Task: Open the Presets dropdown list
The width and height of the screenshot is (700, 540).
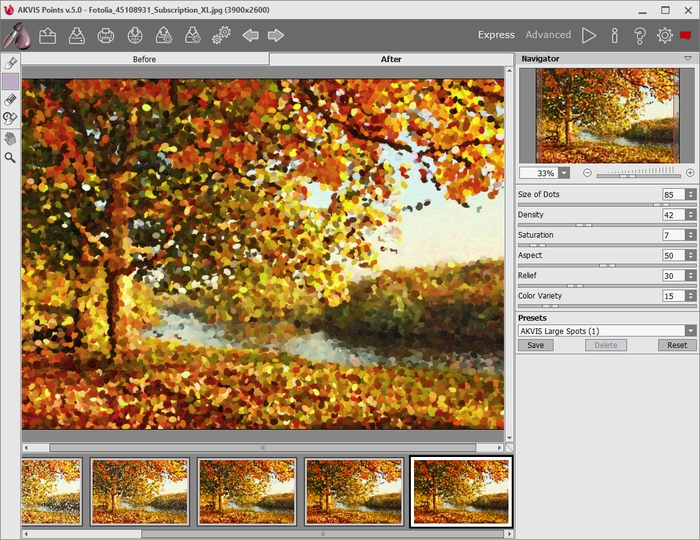Action: click(x=691, y=331)
